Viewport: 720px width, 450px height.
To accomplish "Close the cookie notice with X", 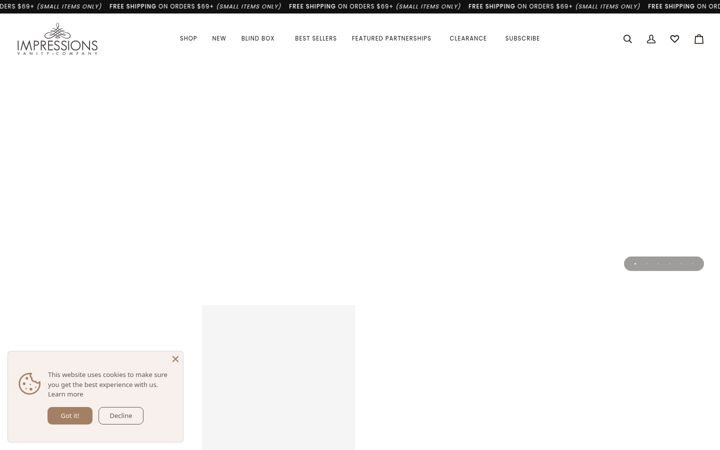I will (175, 359).
